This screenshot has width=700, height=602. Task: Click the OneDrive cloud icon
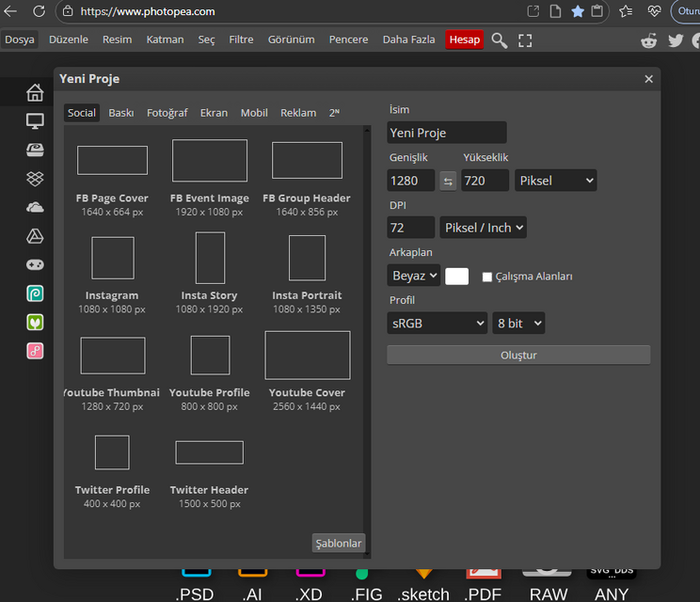[x=35, y=207]
